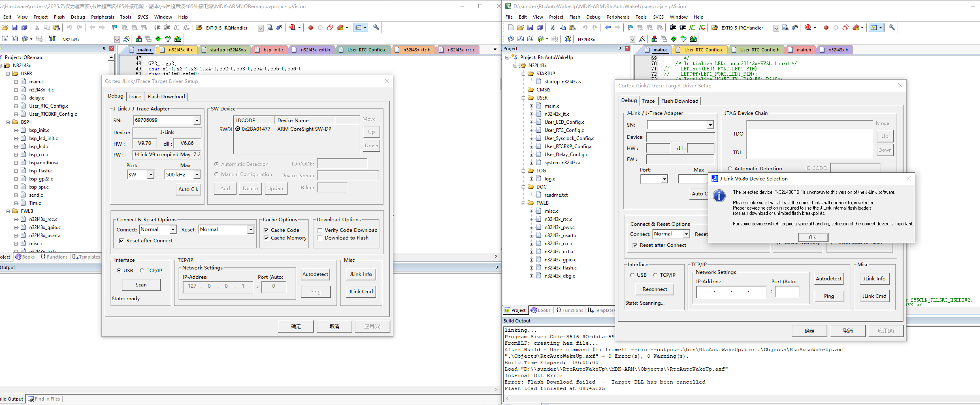Click New file icon in RtcAutoWakeUp toolbar
Viewport: 980px width, 405px height.
pos(511,28)
